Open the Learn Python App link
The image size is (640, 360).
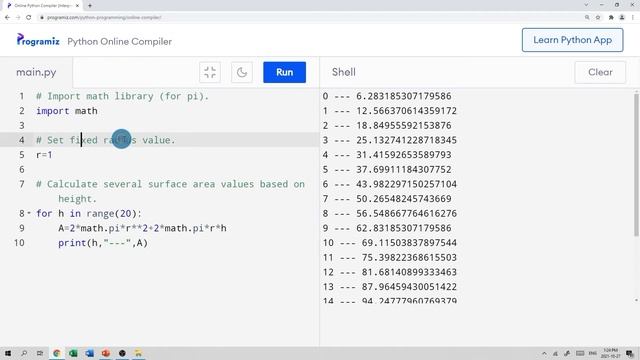tap(572, 40)
